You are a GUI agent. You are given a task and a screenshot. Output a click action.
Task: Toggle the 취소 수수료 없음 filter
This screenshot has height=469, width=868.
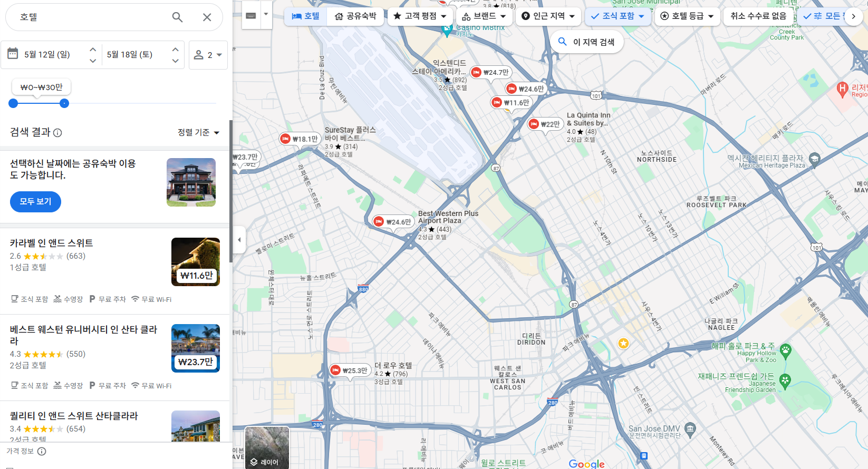[x=758, y=16]
